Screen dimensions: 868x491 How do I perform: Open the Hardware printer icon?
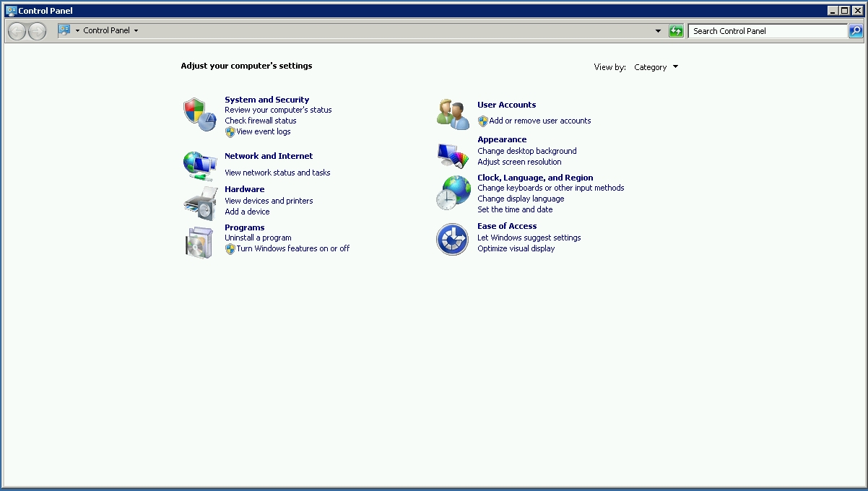tap(199, 203)
